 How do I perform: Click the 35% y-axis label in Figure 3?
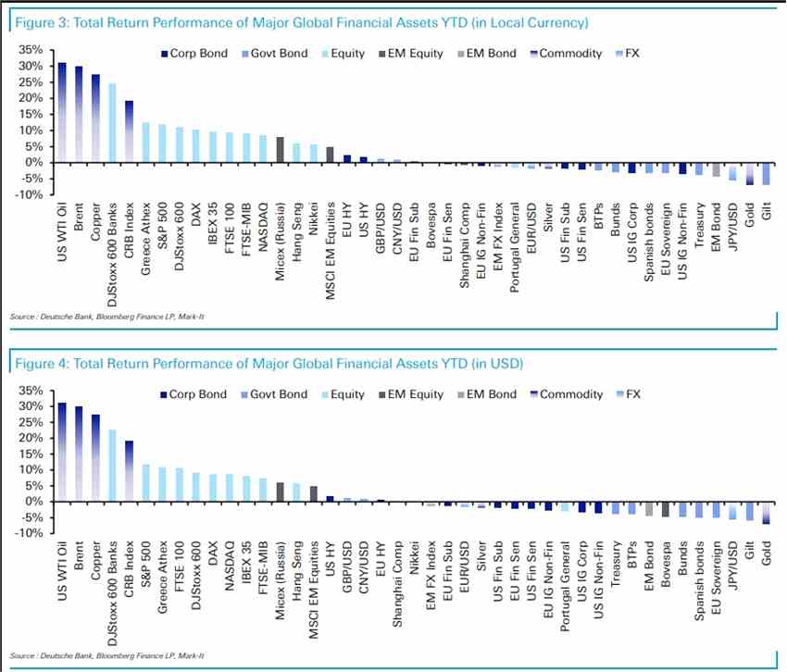pyautogui.click(x=31, y=50)
